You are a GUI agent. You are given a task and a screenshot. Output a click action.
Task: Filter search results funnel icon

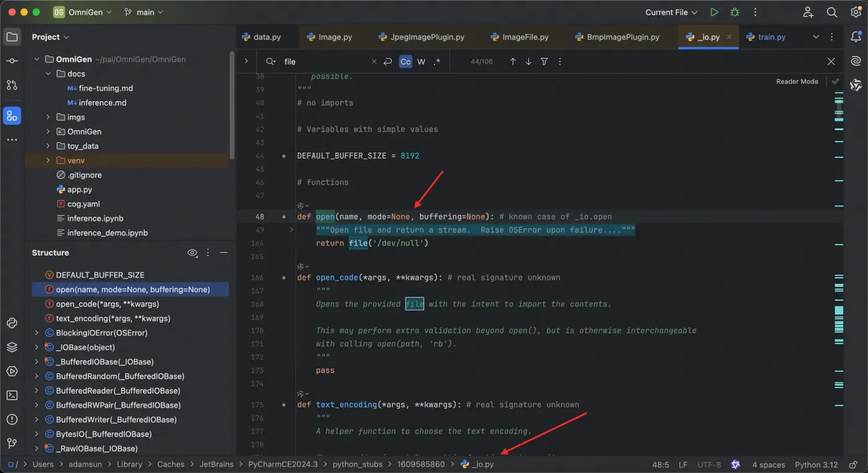coord(544,61)
